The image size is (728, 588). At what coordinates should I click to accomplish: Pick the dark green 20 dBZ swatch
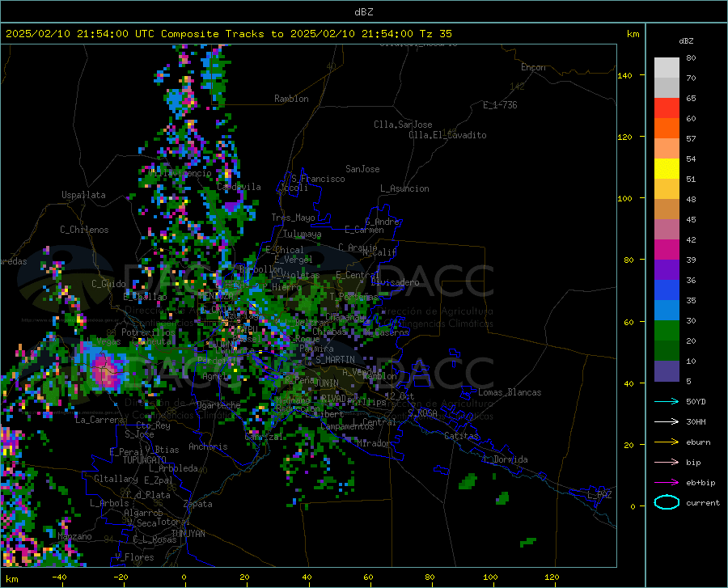click(x=667, y=351)
